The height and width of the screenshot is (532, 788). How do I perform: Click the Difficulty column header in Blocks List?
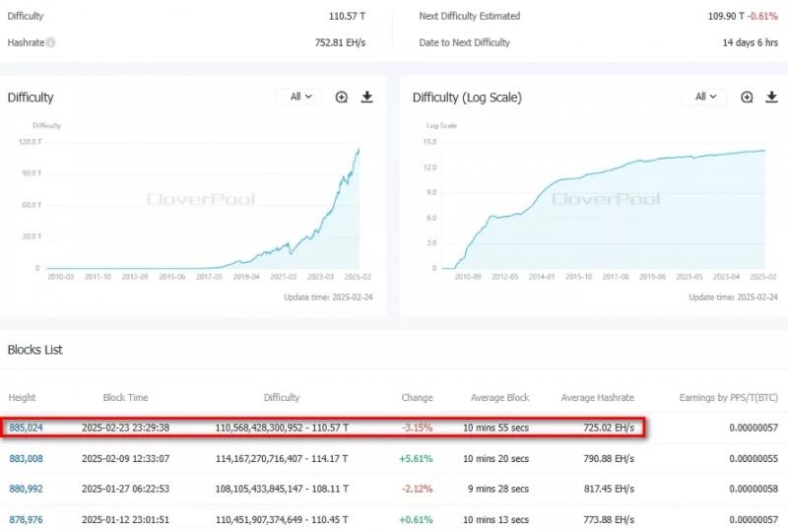point(282,397)
